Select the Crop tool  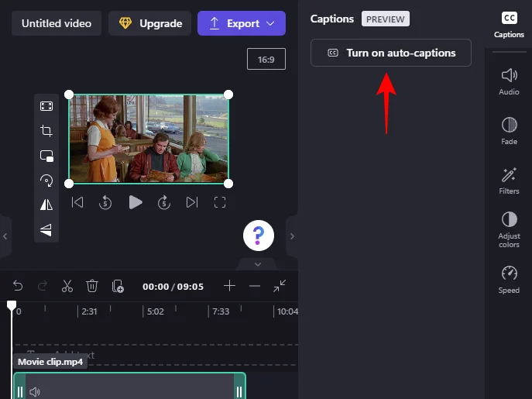(x=46, y=131)
